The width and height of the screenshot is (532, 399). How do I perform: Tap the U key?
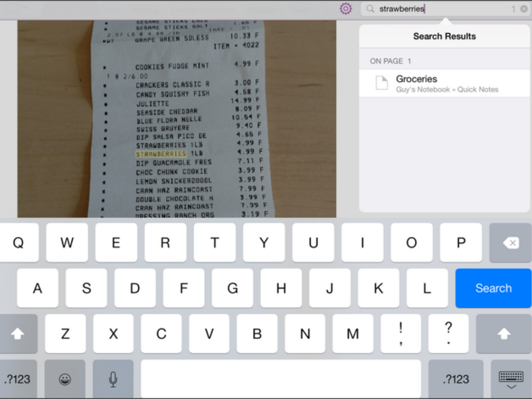(313, 243)
